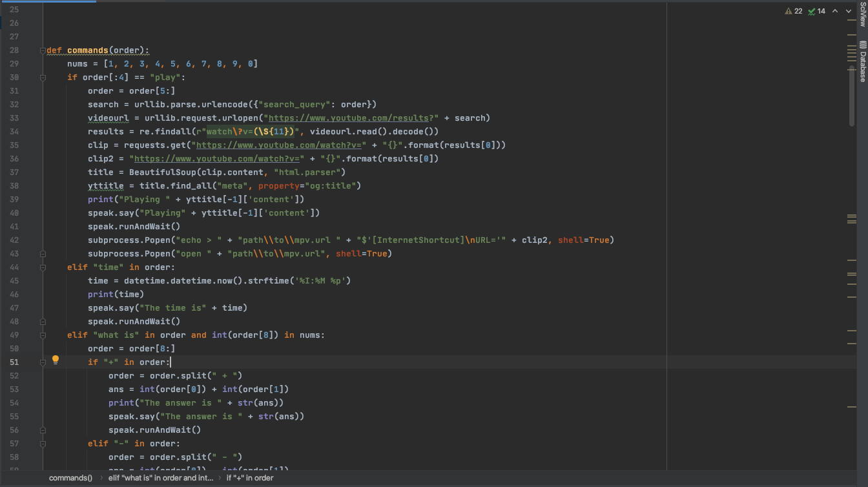Click the fold end marker on line 43
The image size is (868, 487).
(x=43, y=254)
